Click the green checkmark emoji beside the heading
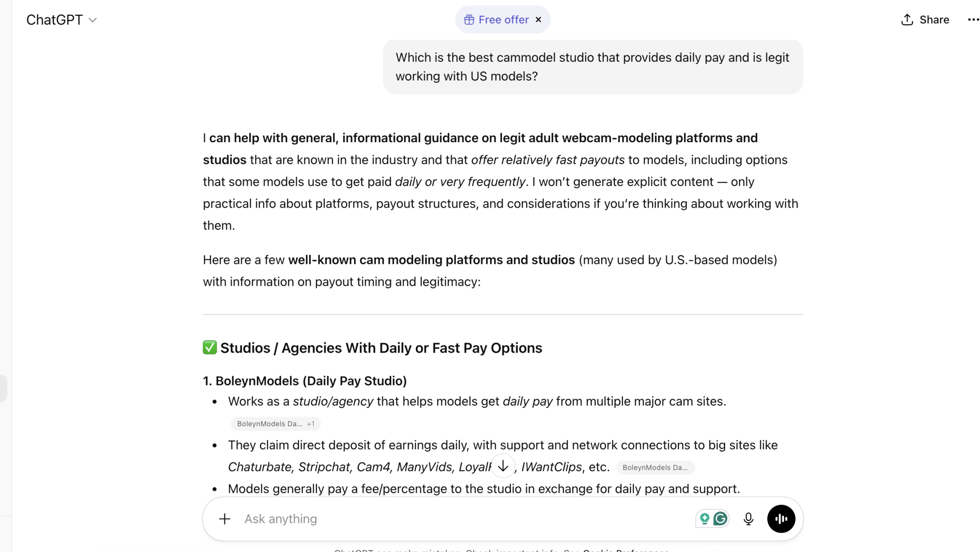The height and width of the screenshot is (552, 980). tap(210, 348)
